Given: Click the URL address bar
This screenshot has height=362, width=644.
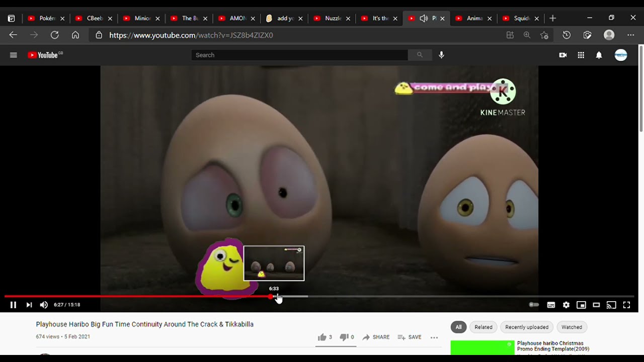Looking at the screenshot, I should [x=297, y=35].
